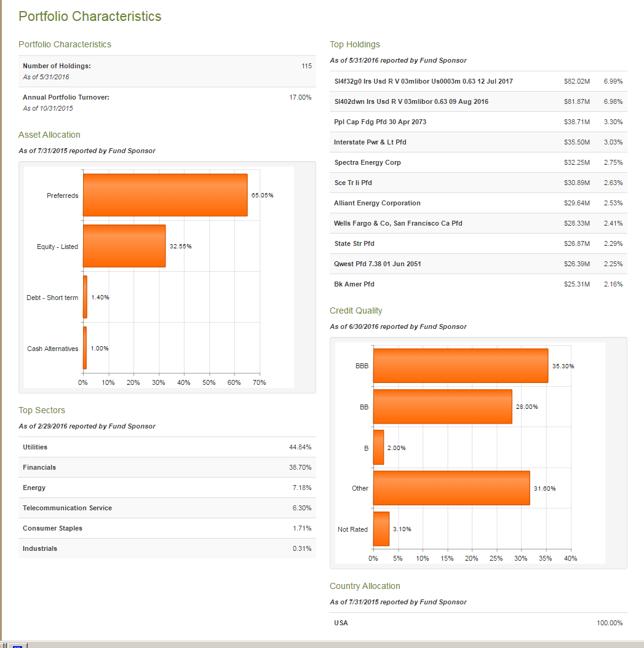Screen dimensions: 644x648
Task: Select the Asset Allocation heading
Action: pos(49,135)
